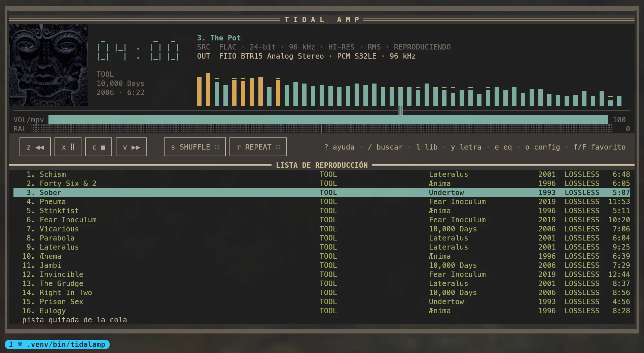Viewport: 644px width, 353px height.
Task: Click the 10,000 Days album label near cover
Action: point(120,84)
